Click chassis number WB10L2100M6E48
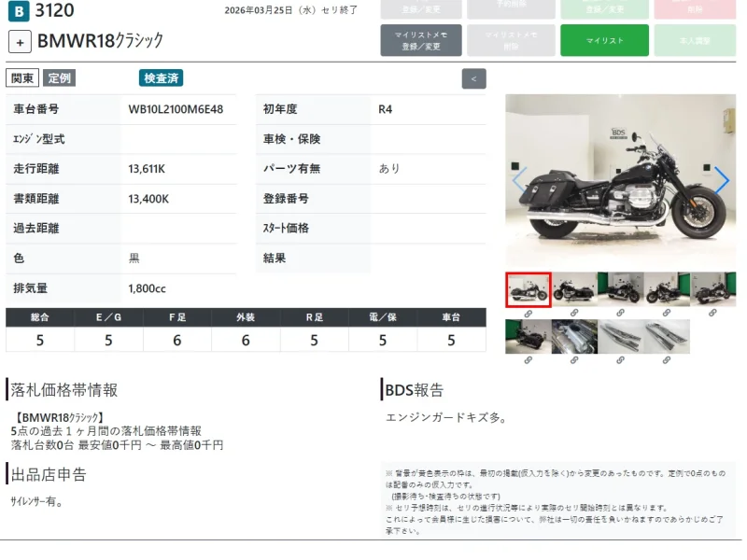The height and width of the screenshot is (560, 747). [176, 109]
